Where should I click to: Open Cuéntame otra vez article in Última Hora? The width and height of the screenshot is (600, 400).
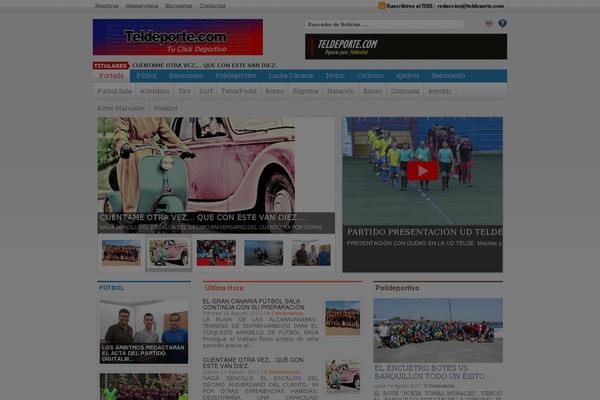(x=253, y=363)
